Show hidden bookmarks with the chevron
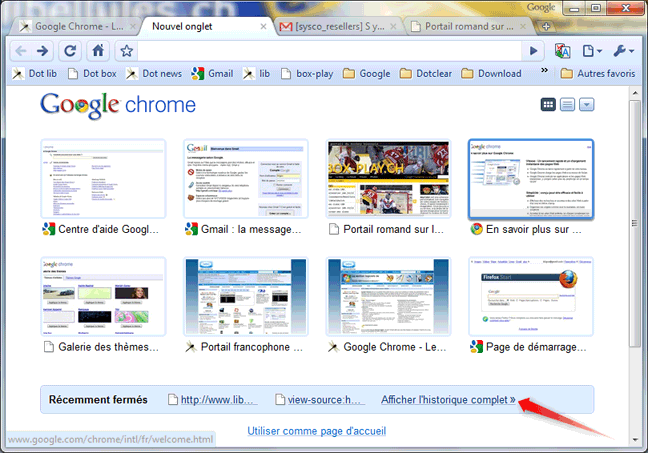This screenshot has height=453, width=648. pos(544,70)
